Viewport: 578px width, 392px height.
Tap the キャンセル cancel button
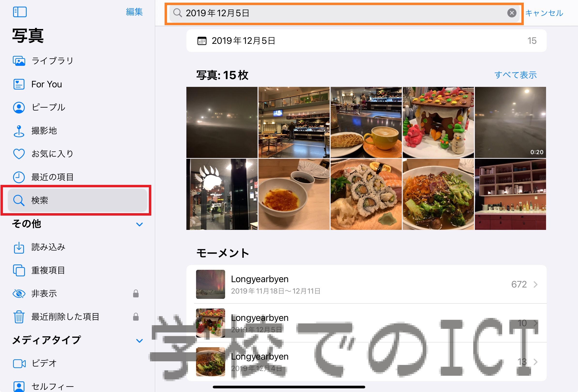click(544, 13)
